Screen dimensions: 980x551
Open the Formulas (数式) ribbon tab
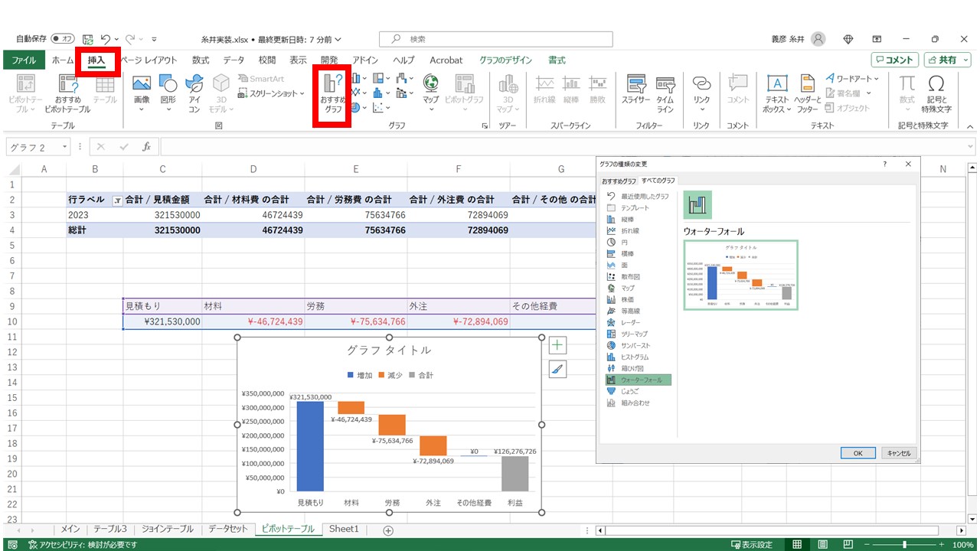coord(201,60)
